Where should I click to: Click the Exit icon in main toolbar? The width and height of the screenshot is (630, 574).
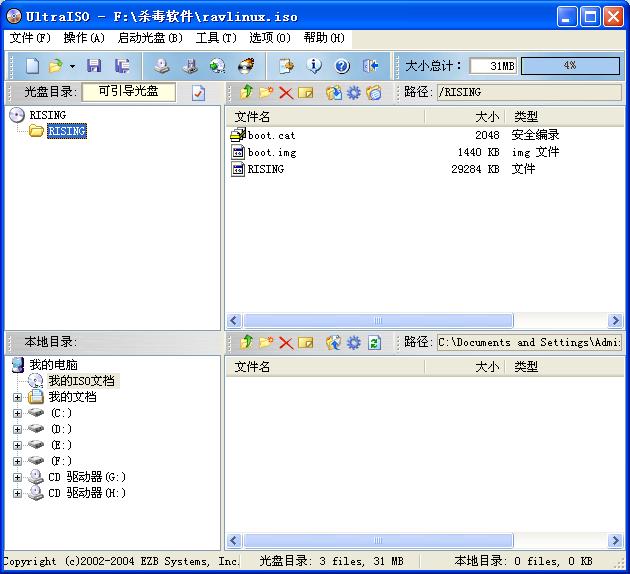pyautogui.click(x=370, y=66)
